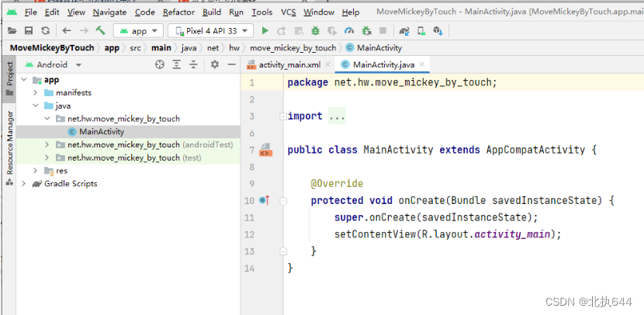644x315 pixels.
Task: Open Project panel gear options
Action: tap(215, 64)
